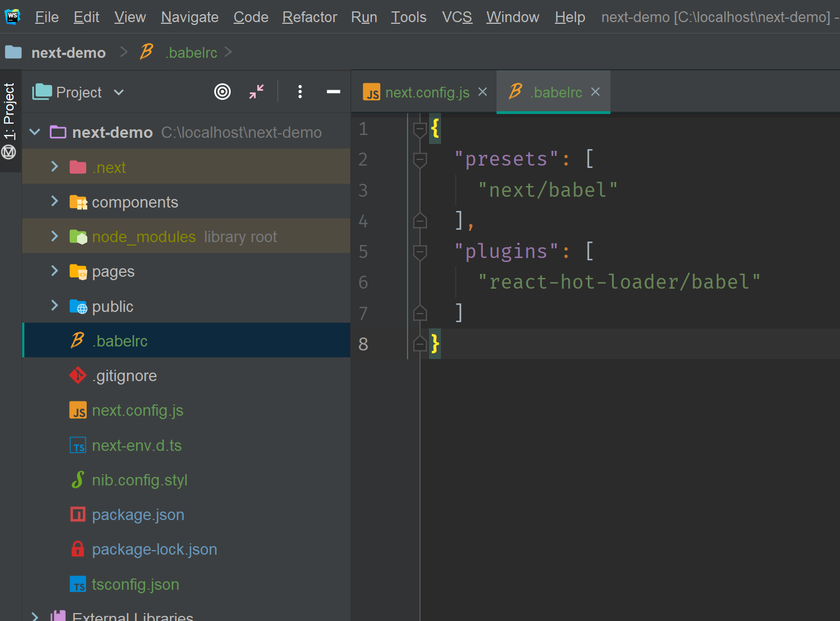
Task: Select .gitignore in the Project tree
Action: point(125,375)
